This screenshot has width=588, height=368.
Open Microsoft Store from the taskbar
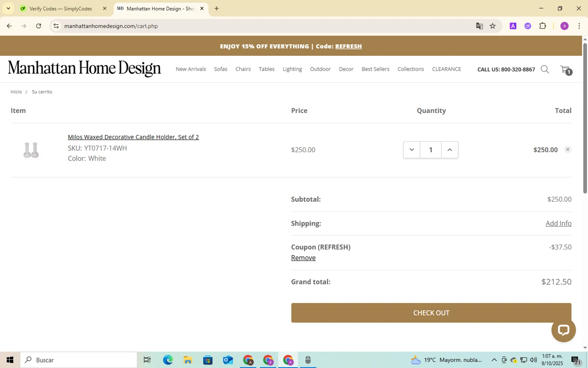[x=208, y=360]
